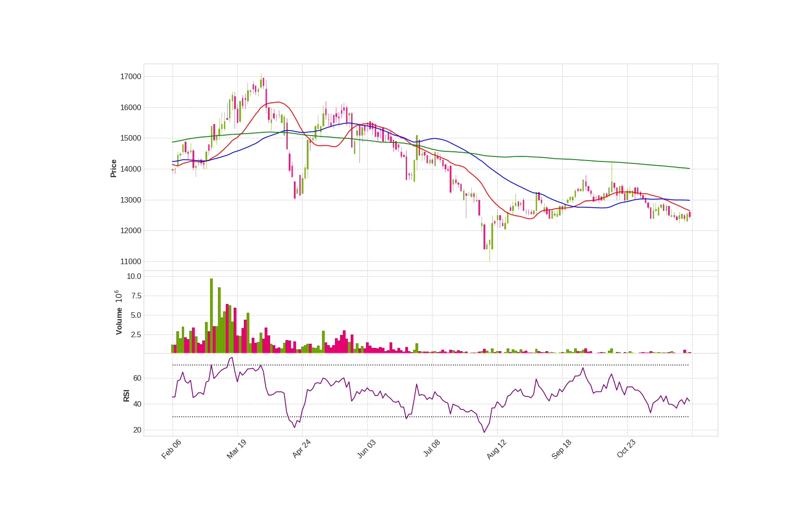
Task: Click the Feb 06 date label
Action: [x=171, y=449]
